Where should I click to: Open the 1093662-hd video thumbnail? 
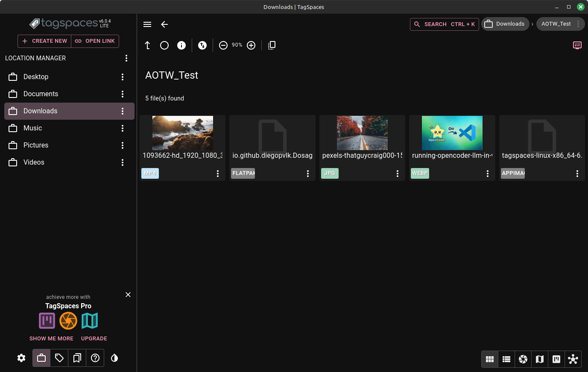pos(182,133)
